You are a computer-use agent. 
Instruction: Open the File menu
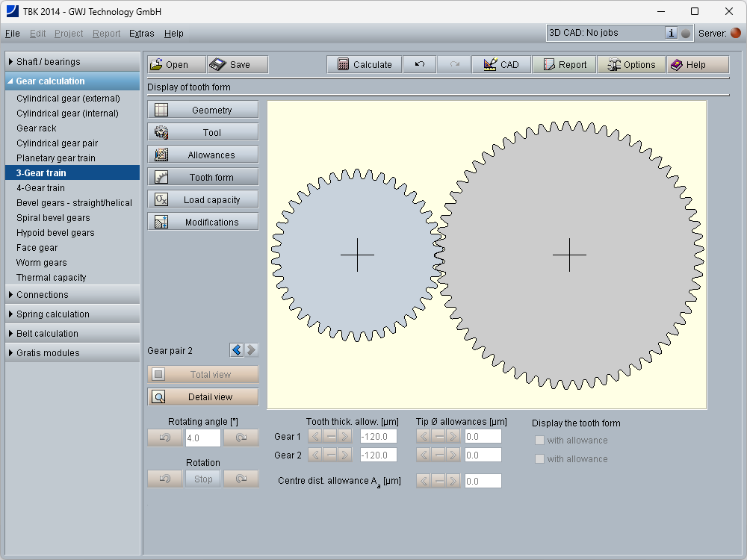click(13, 34)
